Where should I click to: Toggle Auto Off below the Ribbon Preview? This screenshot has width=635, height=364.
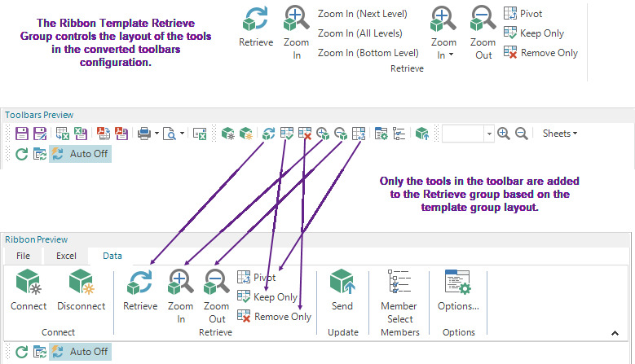pyautogui.click(x=80, y=352)
